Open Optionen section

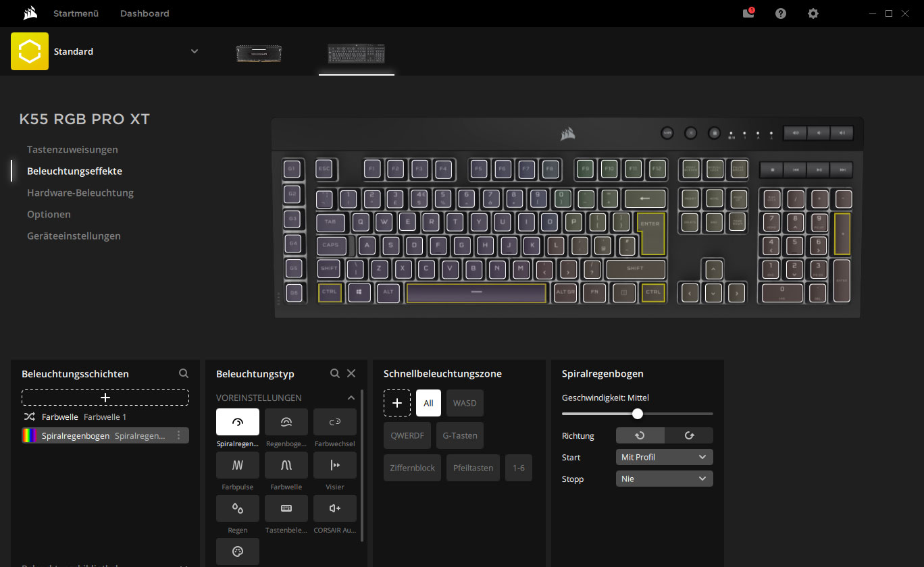pyautogui.click(x=49, y=214)
